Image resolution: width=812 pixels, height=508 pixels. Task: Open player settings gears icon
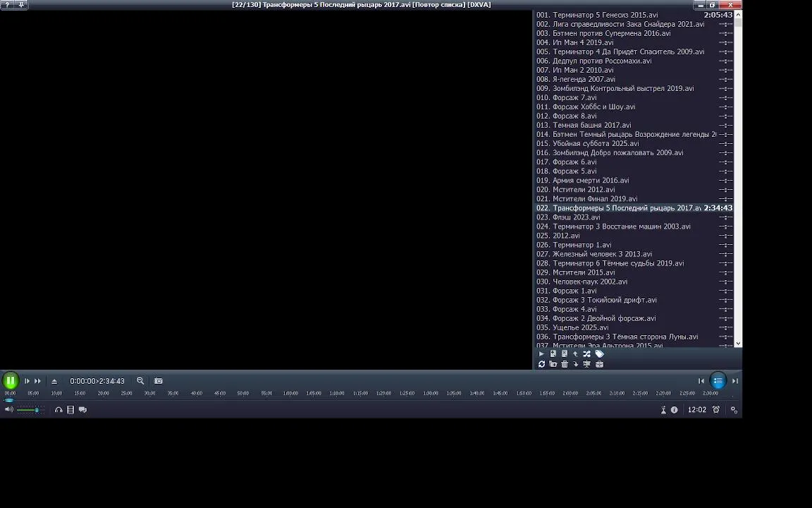[734, 409]
